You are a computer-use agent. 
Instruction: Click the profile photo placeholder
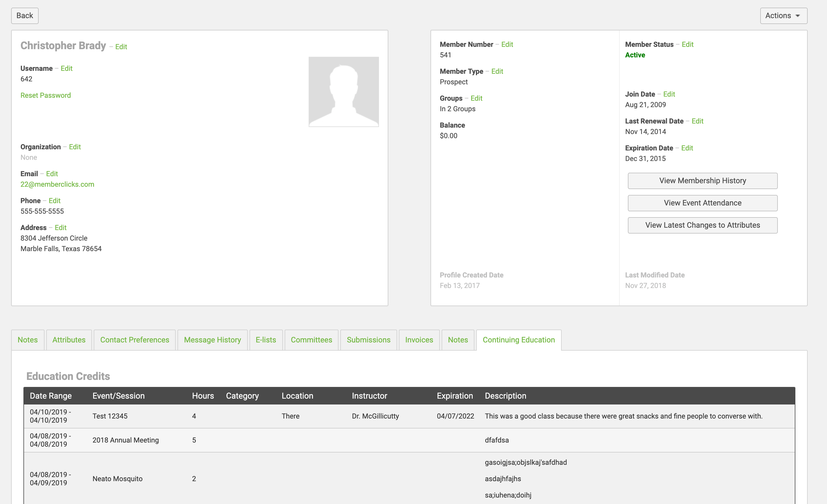click(x=343, y=92)
